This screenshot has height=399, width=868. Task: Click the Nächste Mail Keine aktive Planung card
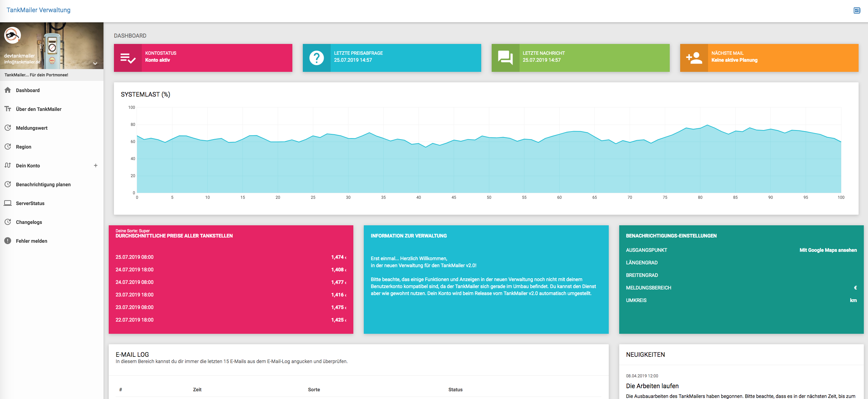point(769,58)
